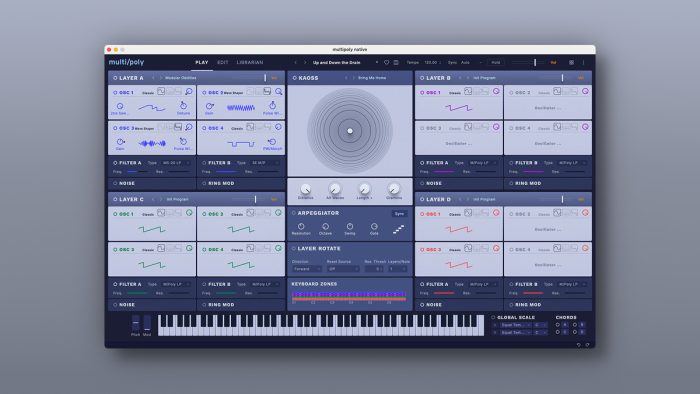Turn the last Kaoss knob below the pad
This screenshot has width=700, height=394.
(x=394, y=189)
